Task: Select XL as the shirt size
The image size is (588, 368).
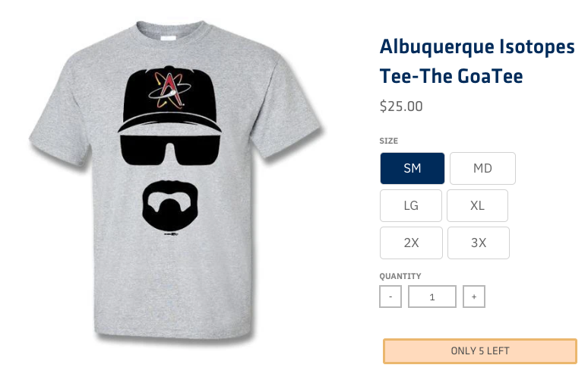Action: (x=477, y=205)
